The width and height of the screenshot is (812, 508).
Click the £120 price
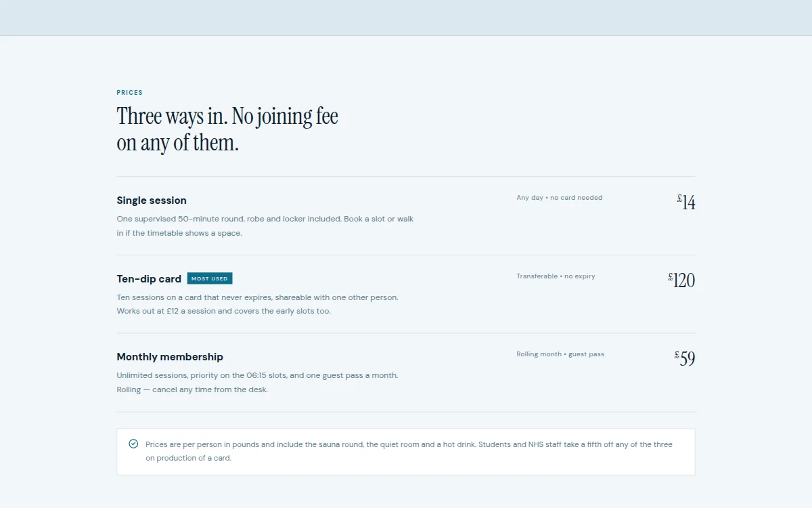tap(681, 280)
